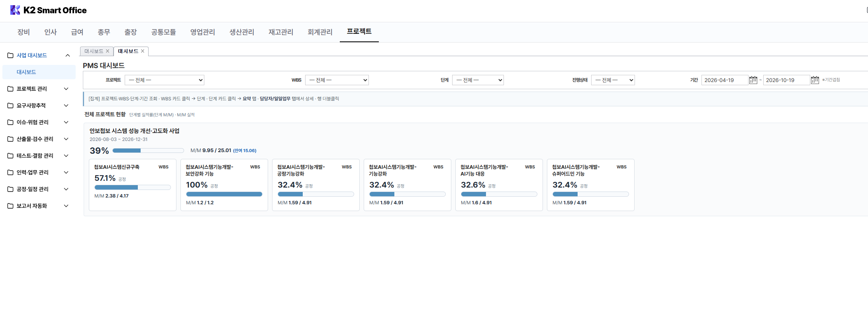Open calendar picker for start date 2026-04-19

753,80
